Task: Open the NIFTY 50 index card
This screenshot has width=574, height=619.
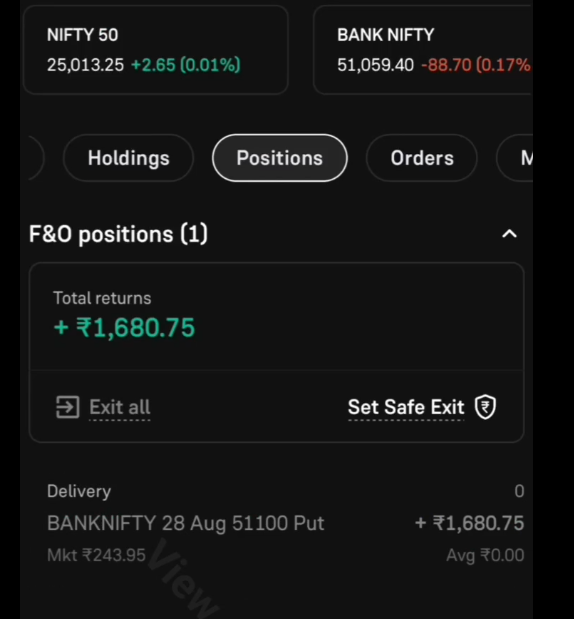Action: tap(156, 50)
